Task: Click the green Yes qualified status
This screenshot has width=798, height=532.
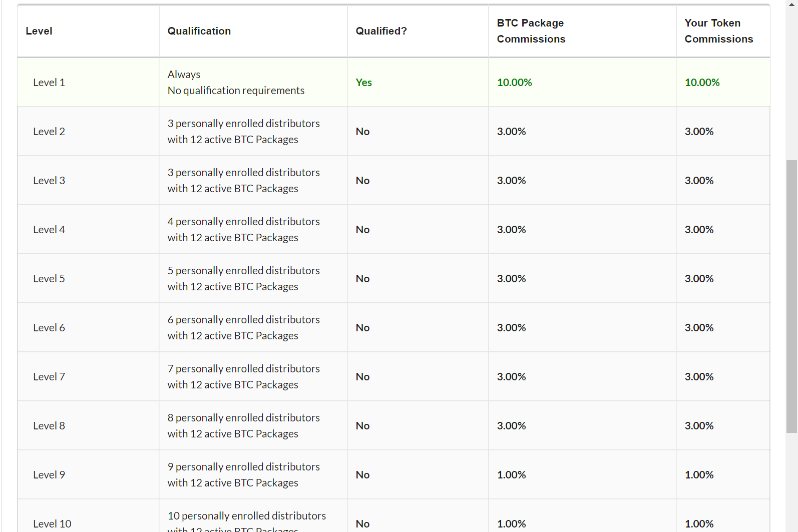Action: (363, 83)
